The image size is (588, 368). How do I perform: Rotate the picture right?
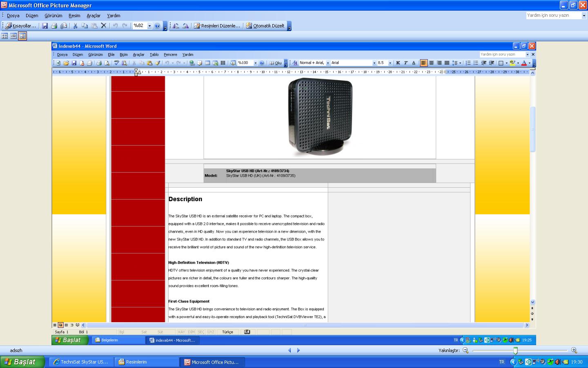[186, 26]
